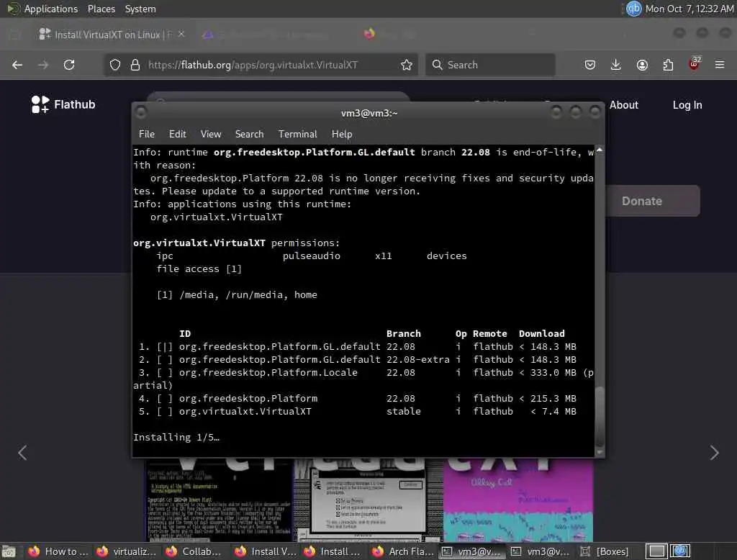Open Applications menu in top panel
This screenshot has width=737, height=560.
(51, 9)
